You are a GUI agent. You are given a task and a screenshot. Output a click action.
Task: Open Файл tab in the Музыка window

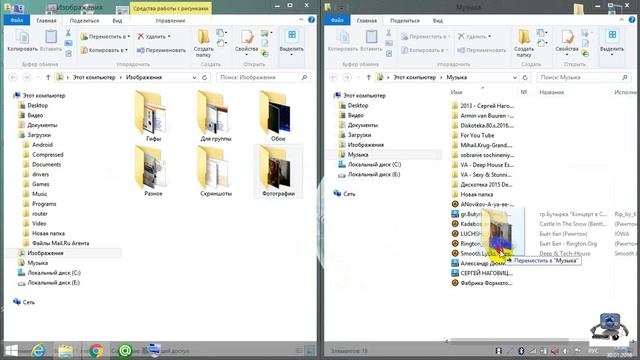[337, 20]
